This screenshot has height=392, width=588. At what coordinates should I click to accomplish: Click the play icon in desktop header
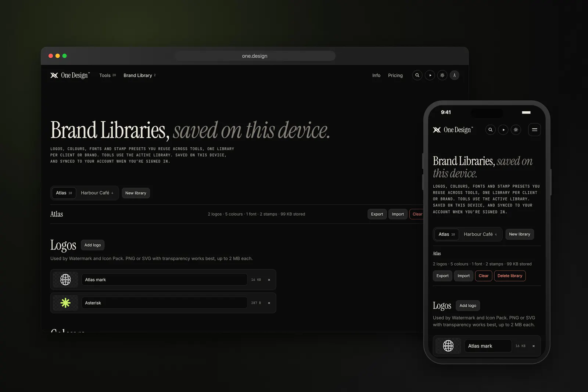click(x=430, y=75)
